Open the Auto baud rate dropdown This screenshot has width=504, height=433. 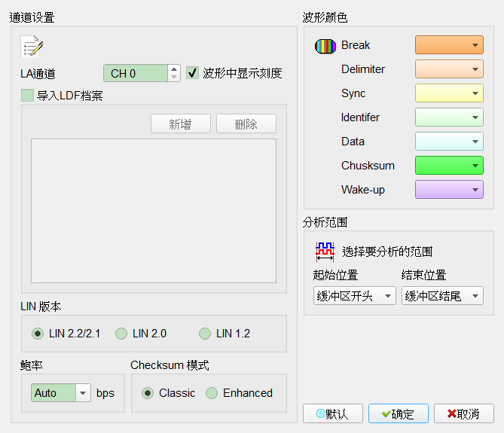tap(83, 393)
